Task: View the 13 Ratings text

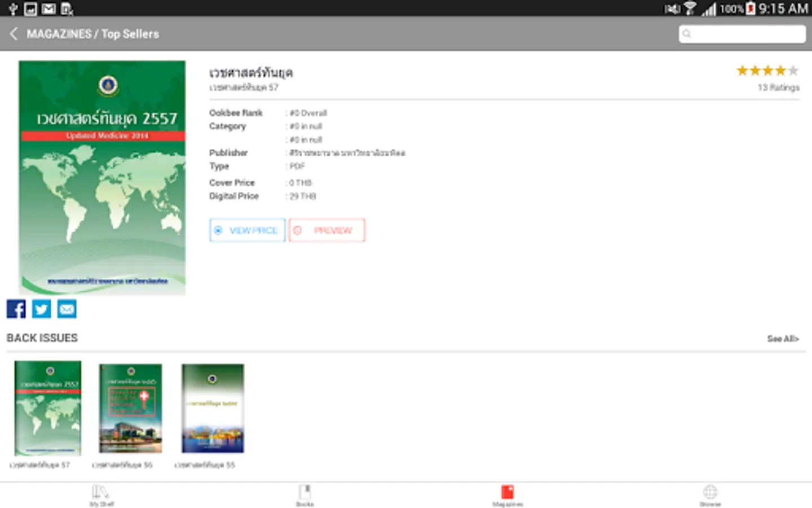Action: point(778,87)
